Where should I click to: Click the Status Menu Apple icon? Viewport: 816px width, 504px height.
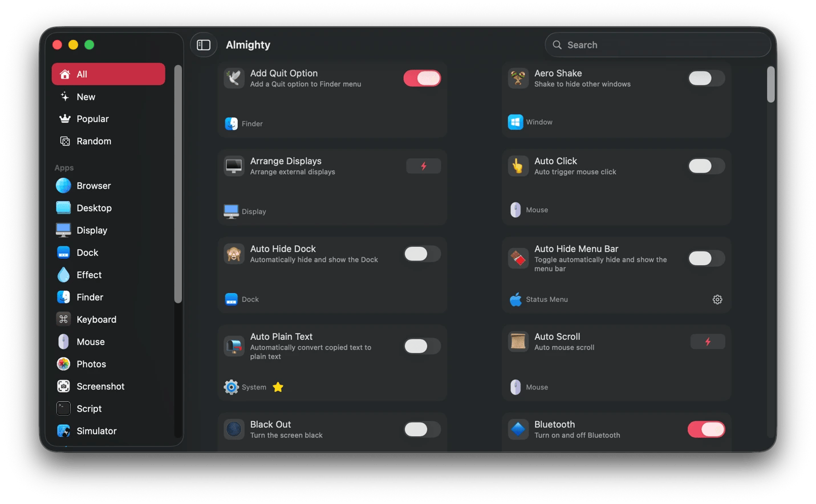tap(515, 299)
